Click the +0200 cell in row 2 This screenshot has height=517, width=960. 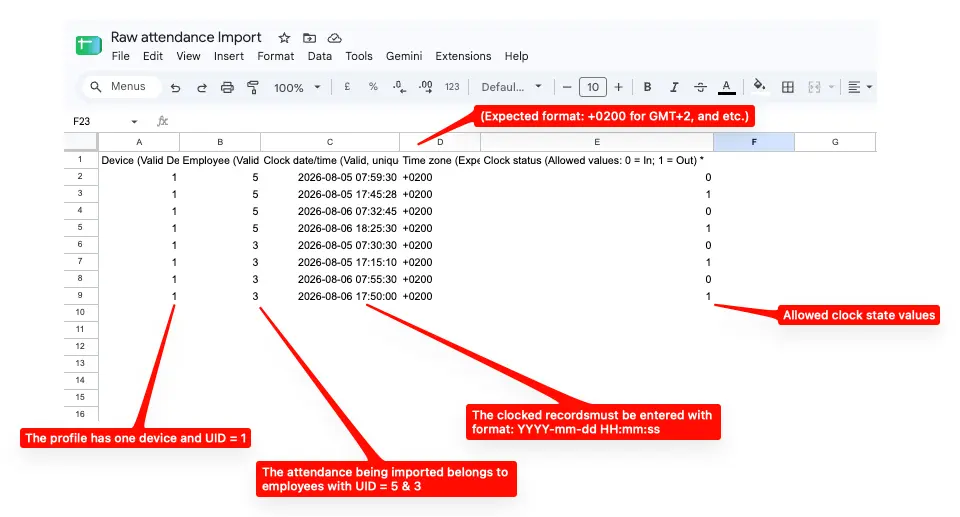pyautogui.click(x=440, y=177)
